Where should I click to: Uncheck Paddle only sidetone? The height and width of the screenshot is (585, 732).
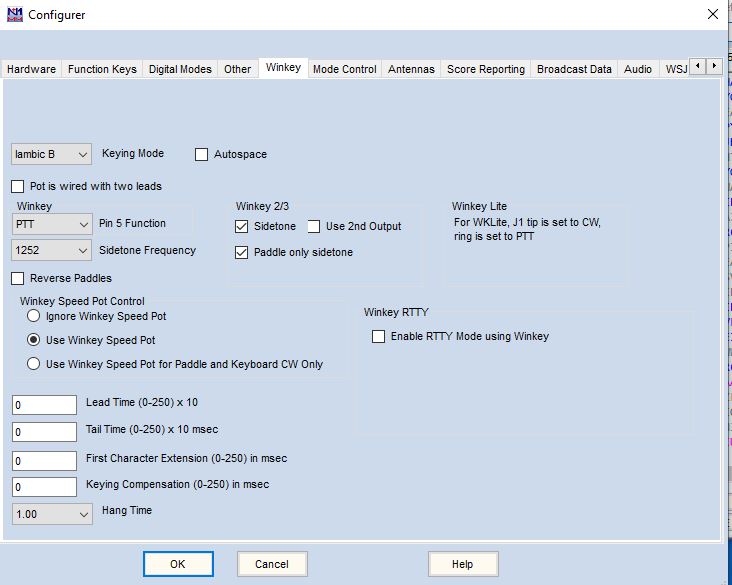click(x=242, y=253)
